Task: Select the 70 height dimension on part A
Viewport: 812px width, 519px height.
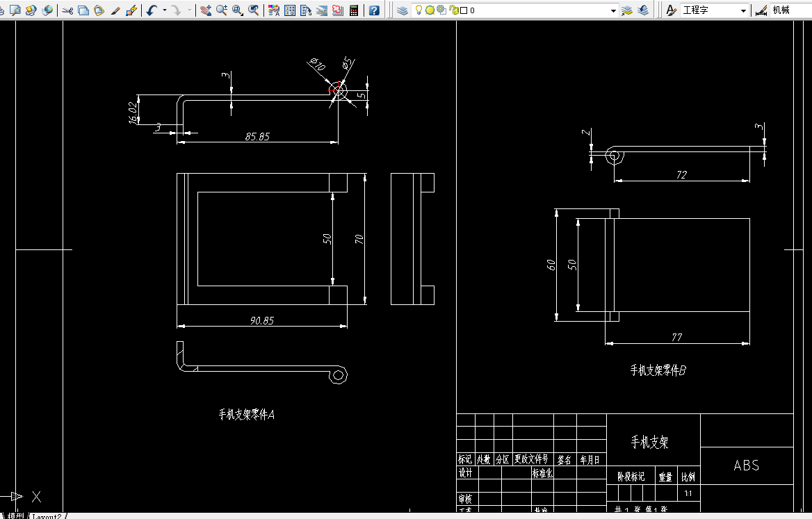Action: (x=359, y=239)
